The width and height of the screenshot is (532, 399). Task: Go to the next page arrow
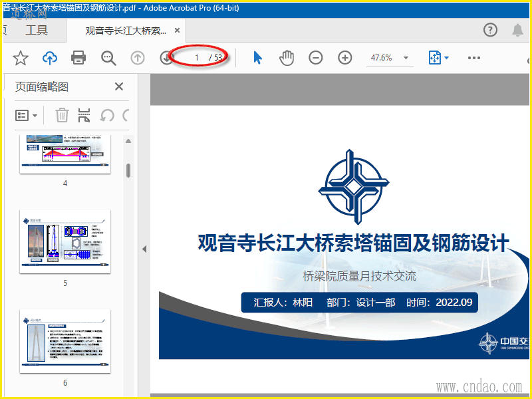[x=166, y=58]
